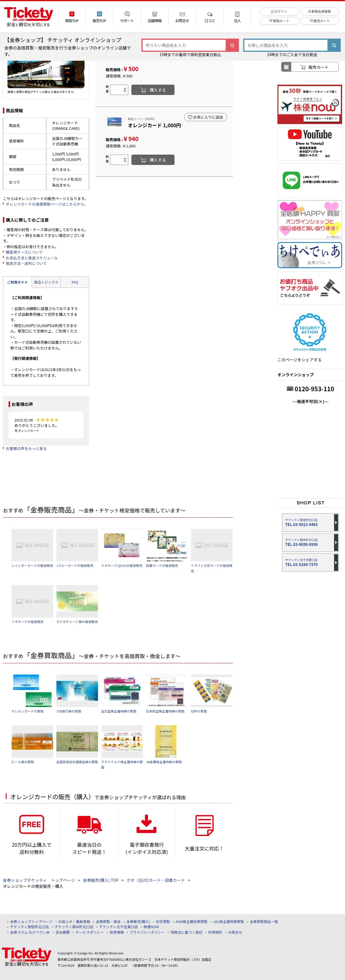The image size is (345, 980).
Task: Switch to FAQ tab
Action: 75,282
